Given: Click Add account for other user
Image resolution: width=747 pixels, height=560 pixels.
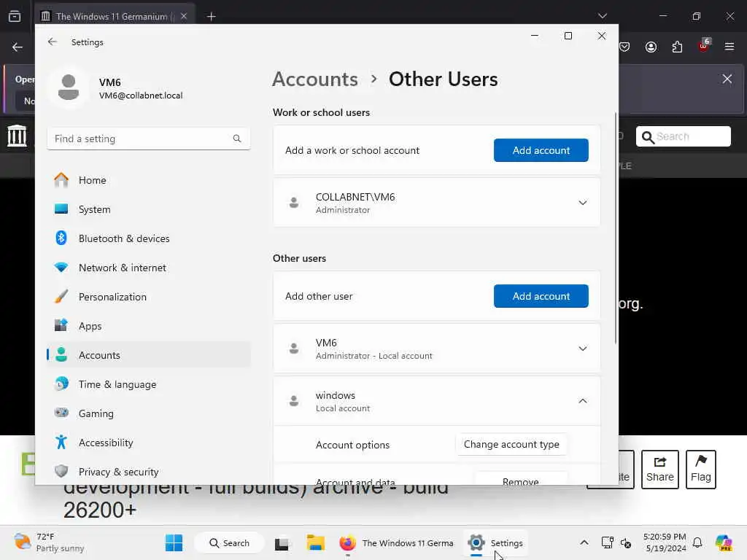Looking at the screenshot, I should 541,296.
